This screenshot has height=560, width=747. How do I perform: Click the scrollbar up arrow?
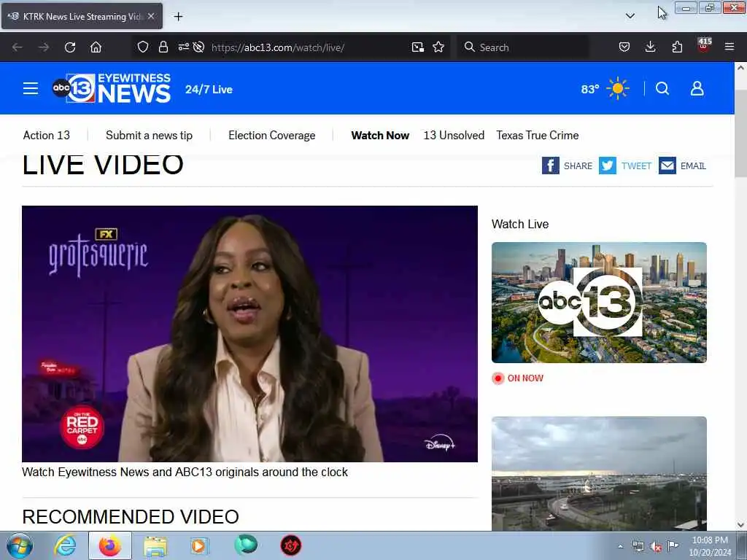(x=740, y=68)
